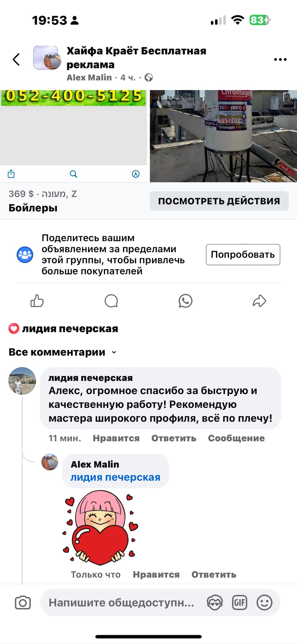Like Alex Malin's sticker reply via Нравится
The height and width of the screenshot is (644, 297).
point(156,575)
